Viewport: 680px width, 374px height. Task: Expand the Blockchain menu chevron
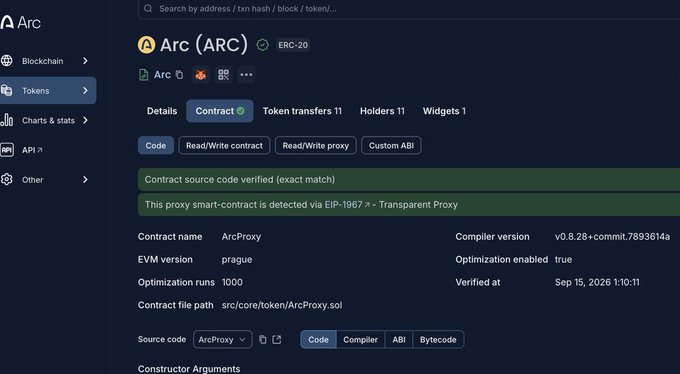[85, 61]
